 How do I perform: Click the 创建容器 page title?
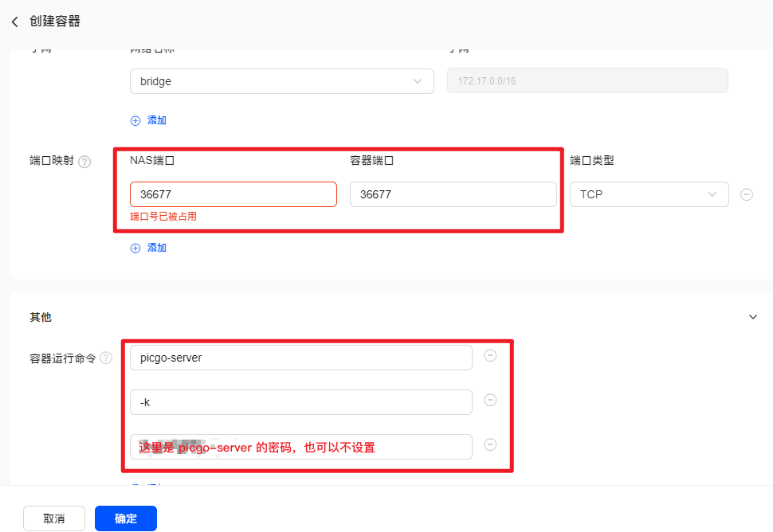pyautogui.click(x=55, y=22)
